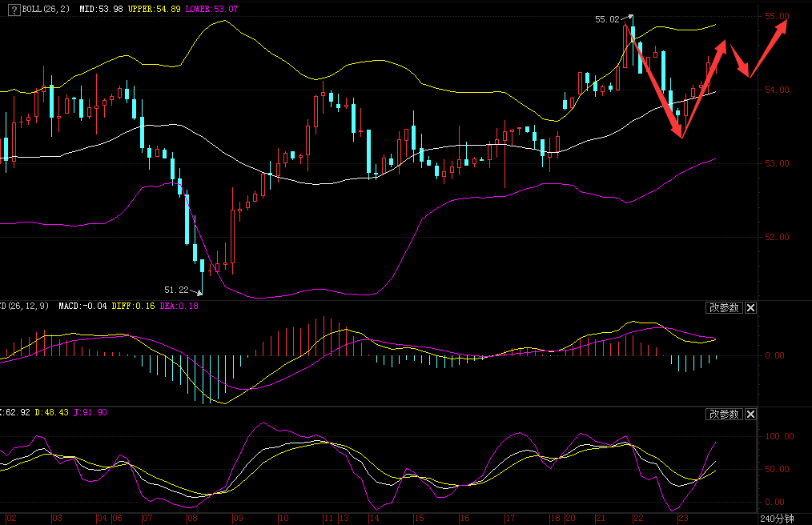
Task: Close the MACD indicator panel
Action: point(750,307)
